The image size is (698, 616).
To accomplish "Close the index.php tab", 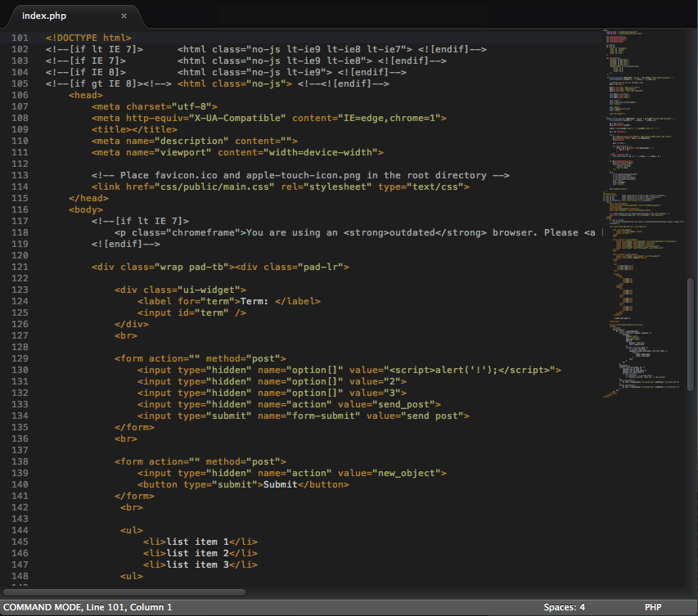I will click(x=124, y=16).
